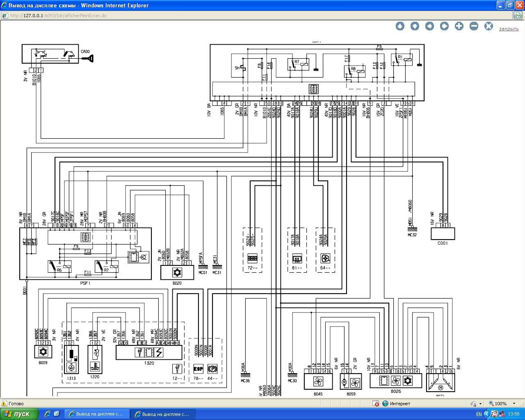
Task: Click the Готово status text
Action: (x=16, y=404)
